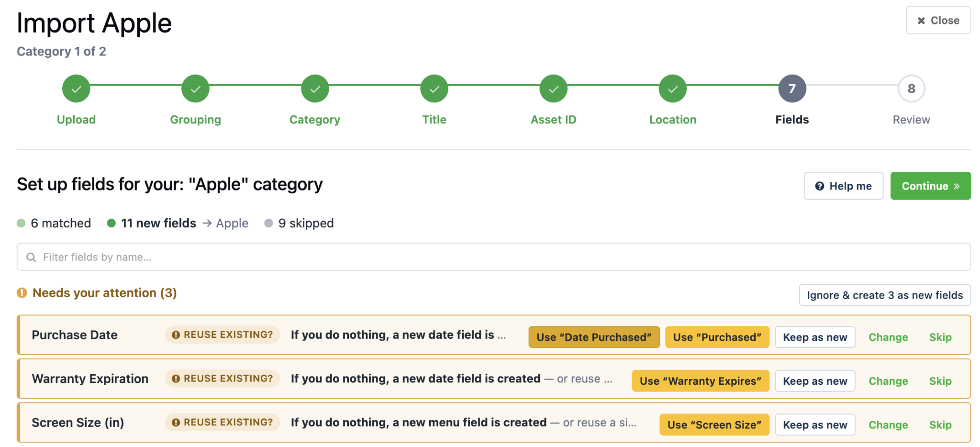This screenshot has height=447, width=980.
Task: Select the Review step label
Action: pos(912,120)
